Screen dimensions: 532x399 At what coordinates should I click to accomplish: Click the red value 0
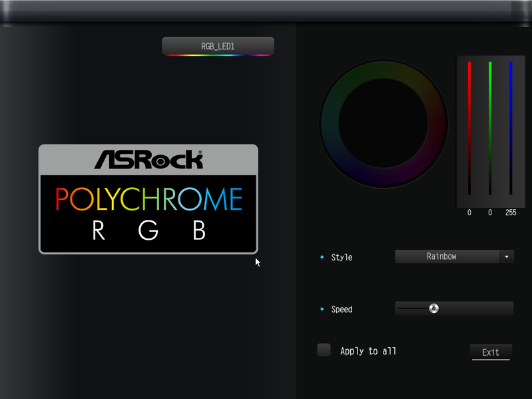pos(469,212)
